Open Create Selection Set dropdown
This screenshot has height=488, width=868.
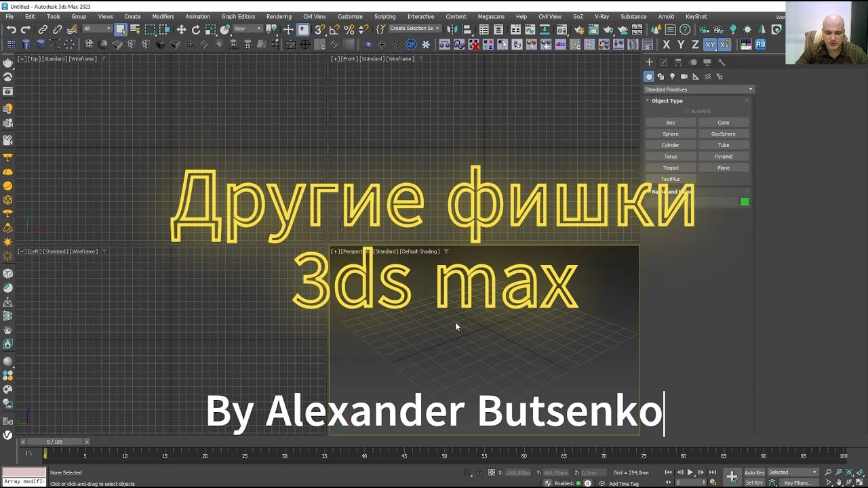click(415, 28)
